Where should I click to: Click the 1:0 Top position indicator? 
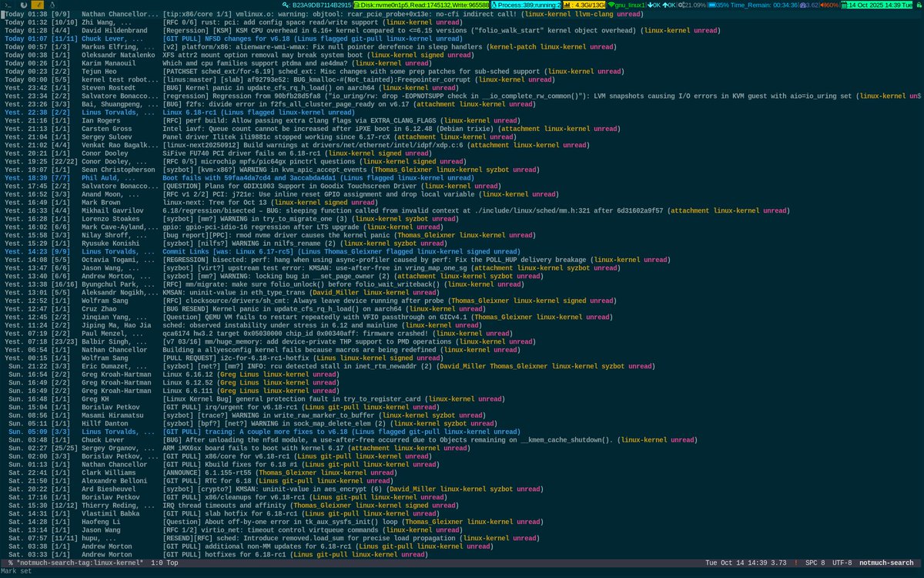pyautogui.click(x=164, y=563)
